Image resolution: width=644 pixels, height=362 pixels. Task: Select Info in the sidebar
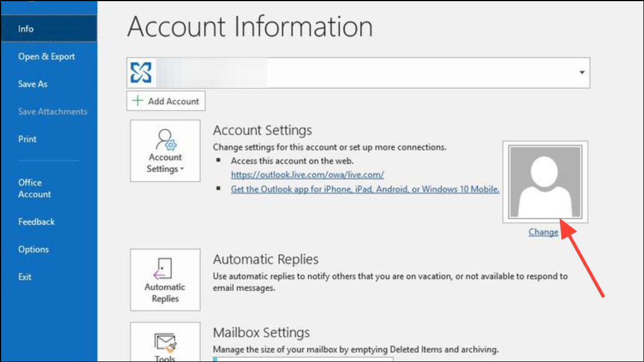click(x=26, y=29)
